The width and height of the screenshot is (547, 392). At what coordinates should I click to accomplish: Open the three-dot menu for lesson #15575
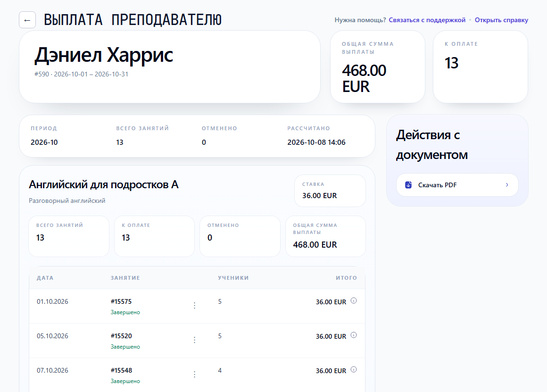point(194,306)
